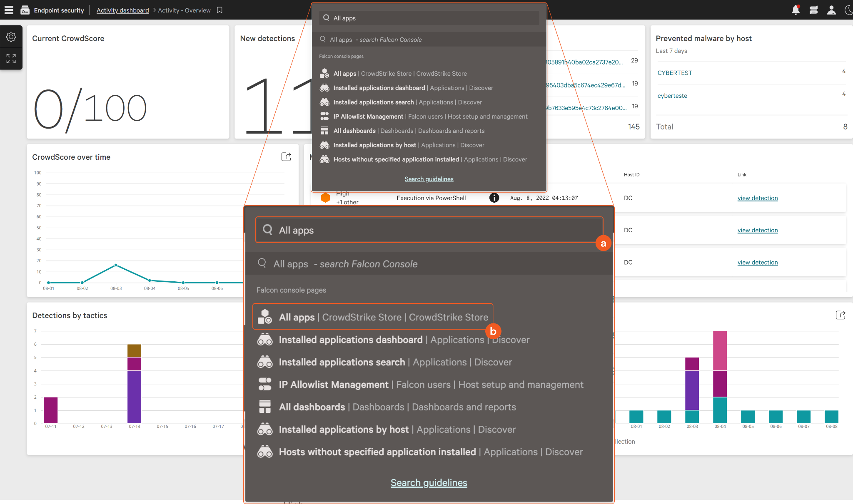Click the small Search guidelines link
853x504 pixels.
[429, 179]
